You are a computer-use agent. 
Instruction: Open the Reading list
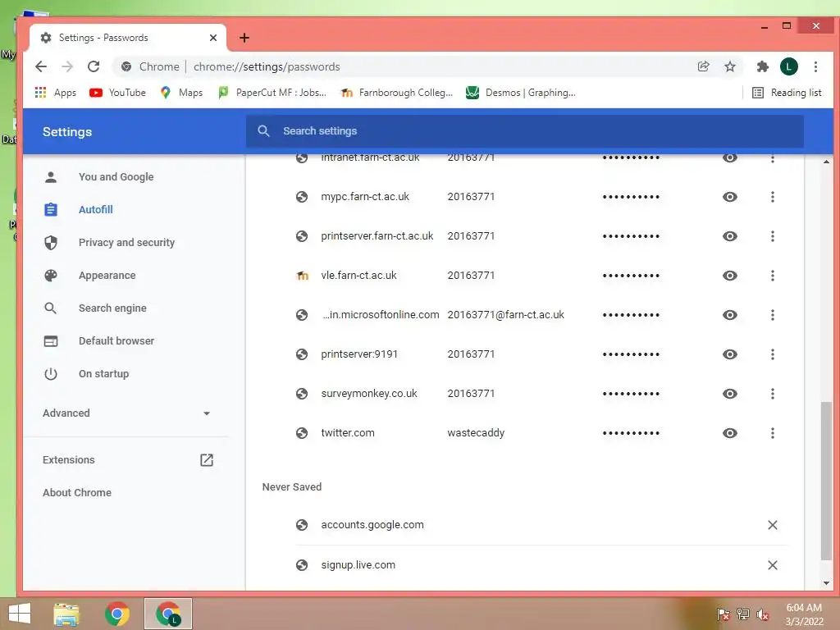pyautogui.click(x=787, y=93)
